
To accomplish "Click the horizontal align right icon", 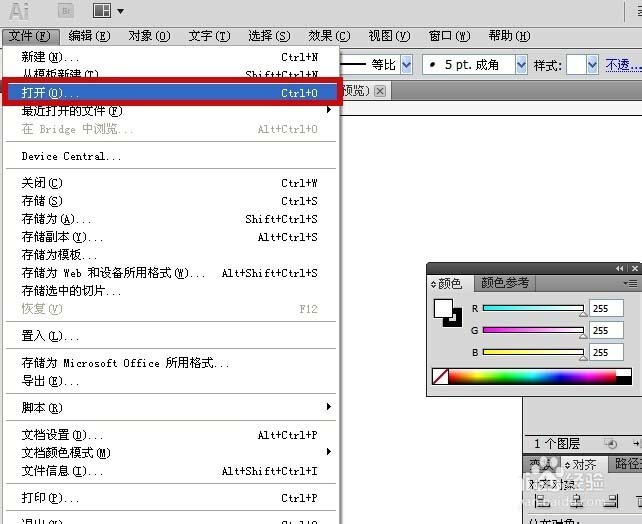I will point(610,501).
